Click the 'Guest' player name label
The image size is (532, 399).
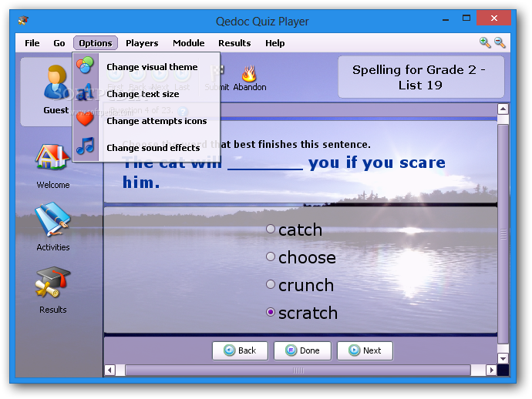pos(56,110)
